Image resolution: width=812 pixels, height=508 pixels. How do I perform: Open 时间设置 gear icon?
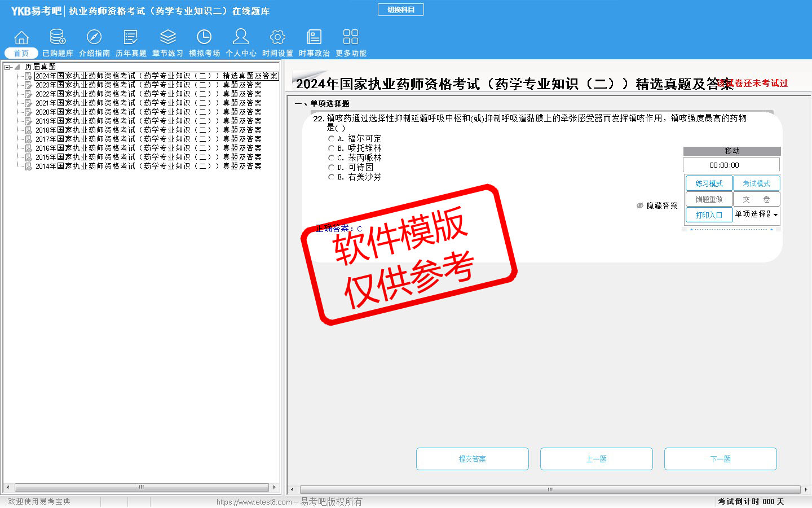[x=277, y=38]
